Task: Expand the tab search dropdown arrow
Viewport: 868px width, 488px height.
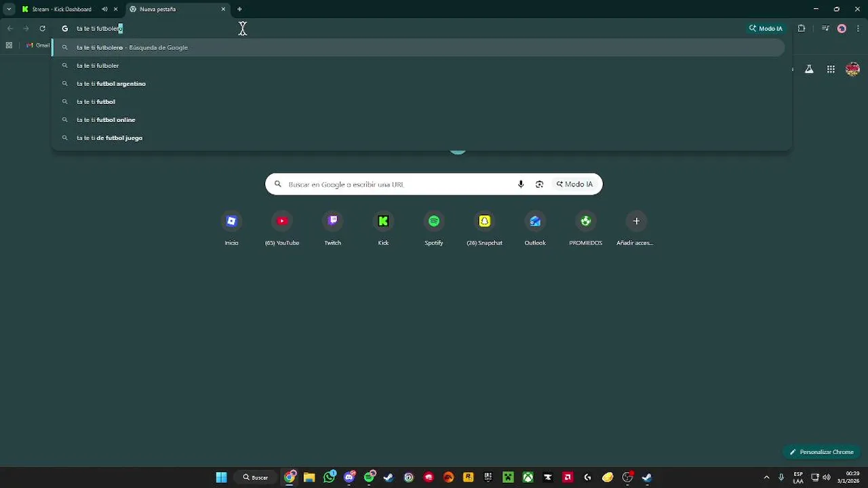Action: pyautogui.click(x=9, y=9)
